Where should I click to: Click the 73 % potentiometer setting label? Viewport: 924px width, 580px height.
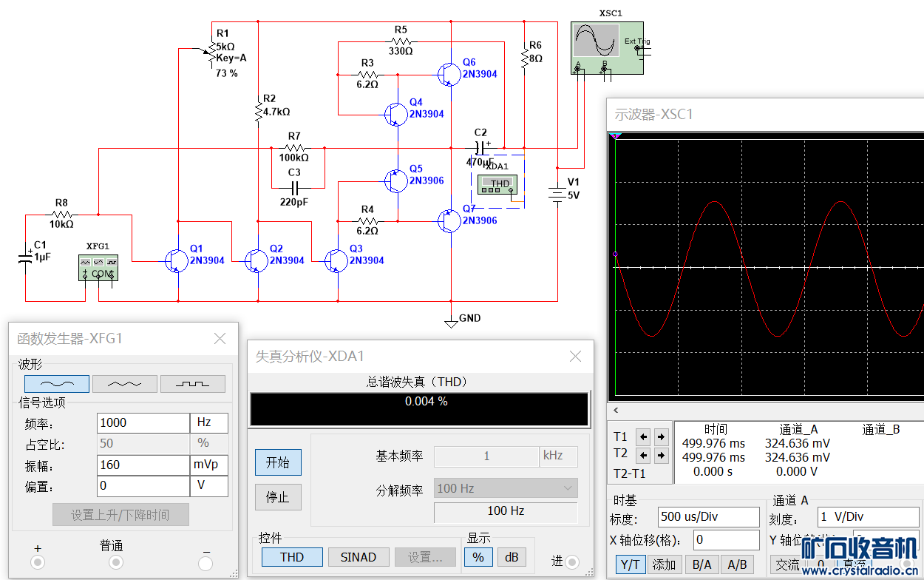click(x=227, y=73)
